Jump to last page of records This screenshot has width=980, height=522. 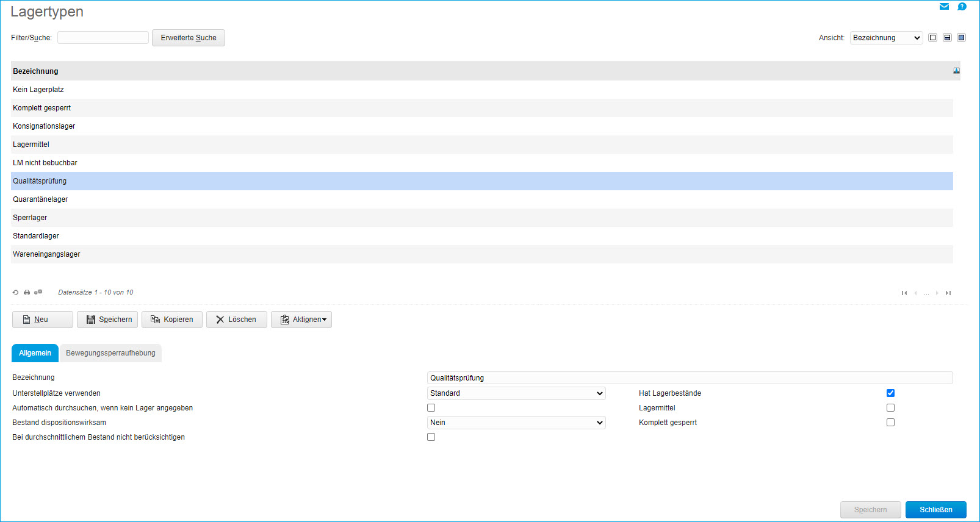click(948, 293)
